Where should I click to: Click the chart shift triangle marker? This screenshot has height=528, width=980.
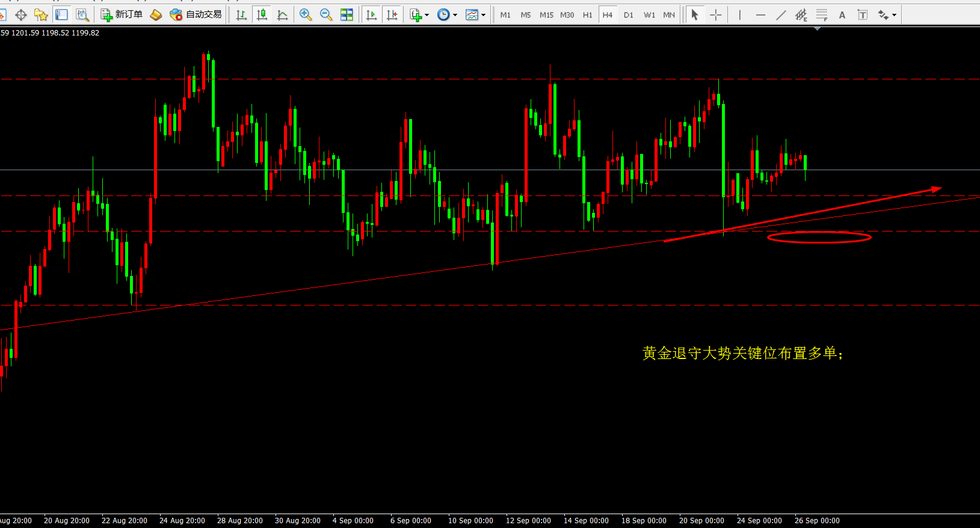[817, 28]
